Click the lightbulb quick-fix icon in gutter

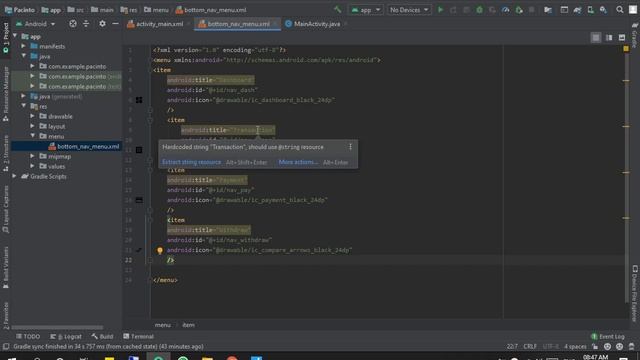coord(160,250)
